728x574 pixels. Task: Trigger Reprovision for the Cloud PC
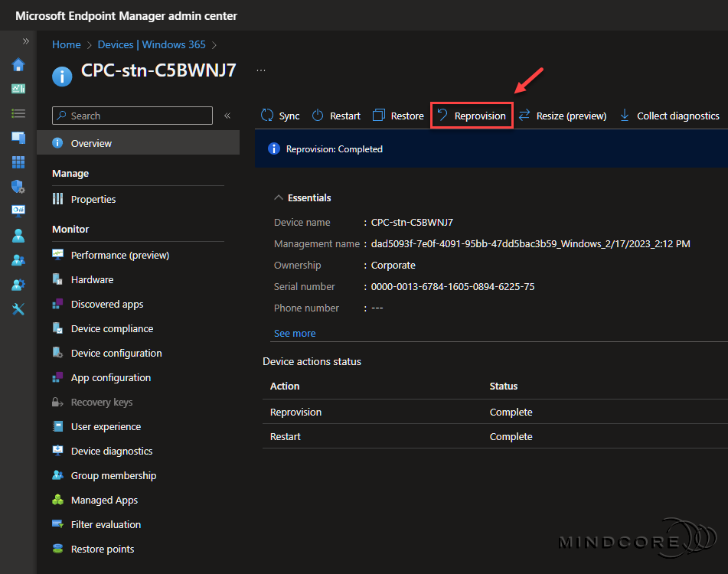(x=472, y=115)
